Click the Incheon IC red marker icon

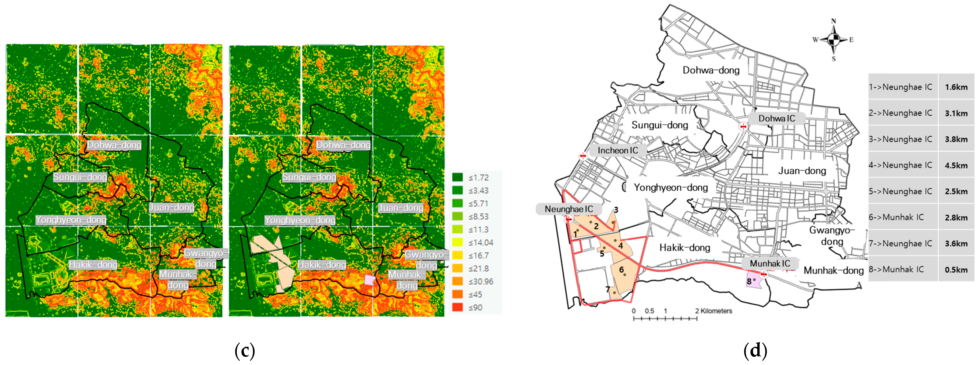(583, 156)
